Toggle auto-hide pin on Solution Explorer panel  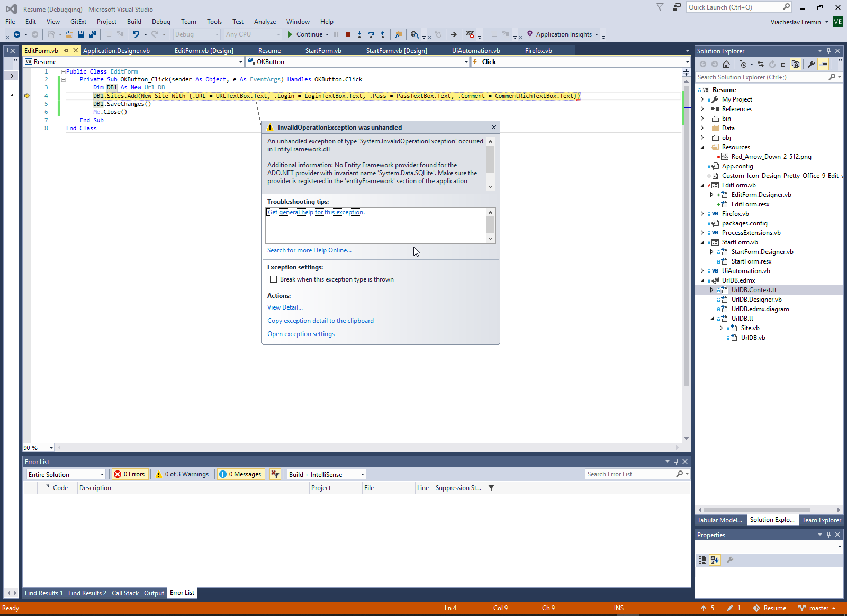(828, 51)
